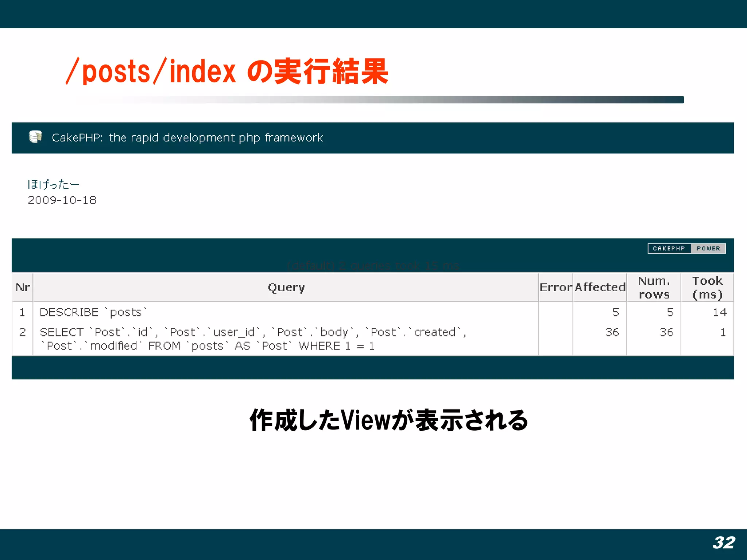Click the CakePHP cake logo icon

tap(35, 137)
